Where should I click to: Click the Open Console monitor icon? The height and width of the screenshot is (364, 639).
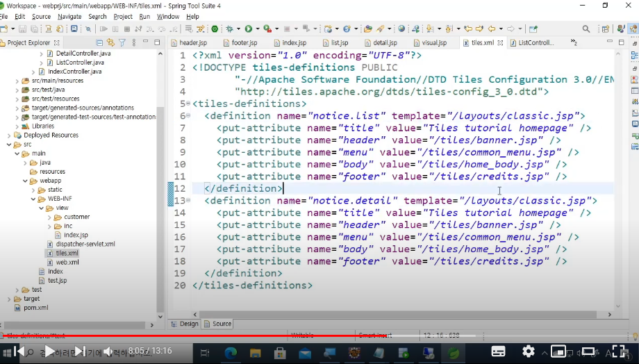pyautogui.click(x=74, y=29)
